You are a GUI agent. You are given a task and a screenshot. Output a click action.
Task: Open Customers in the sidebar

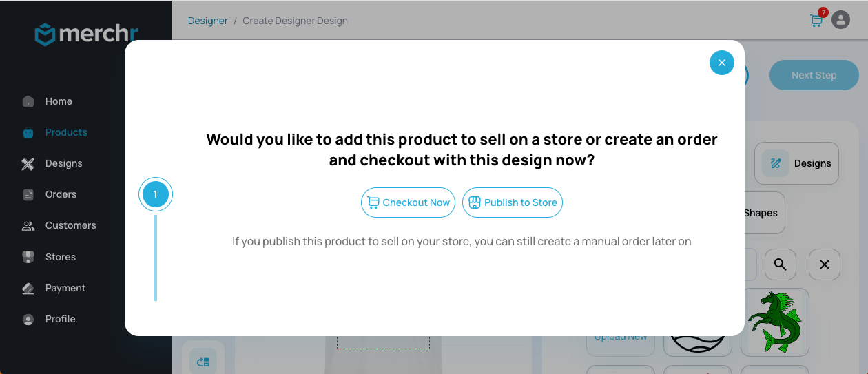click(x=70, y=225)
